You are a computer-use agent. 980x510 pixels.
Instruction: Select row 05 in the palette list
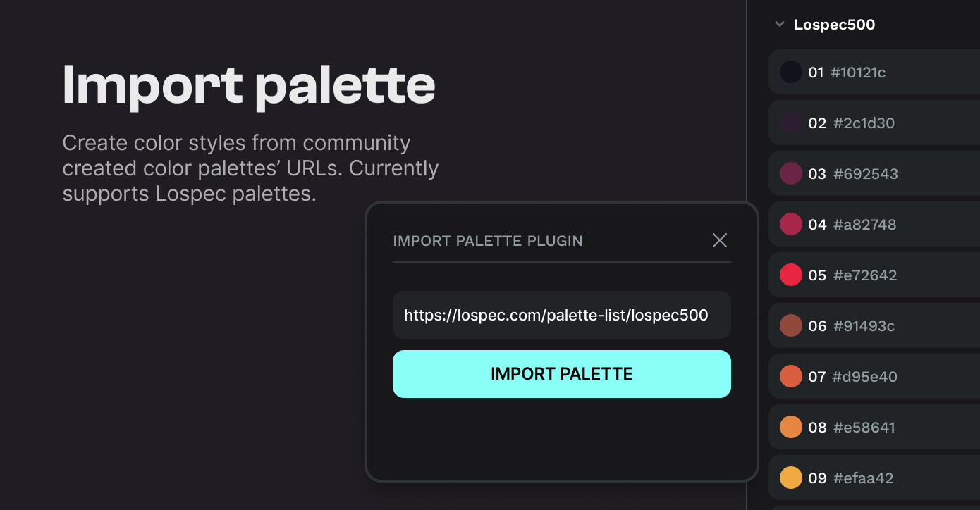[873, 275]
